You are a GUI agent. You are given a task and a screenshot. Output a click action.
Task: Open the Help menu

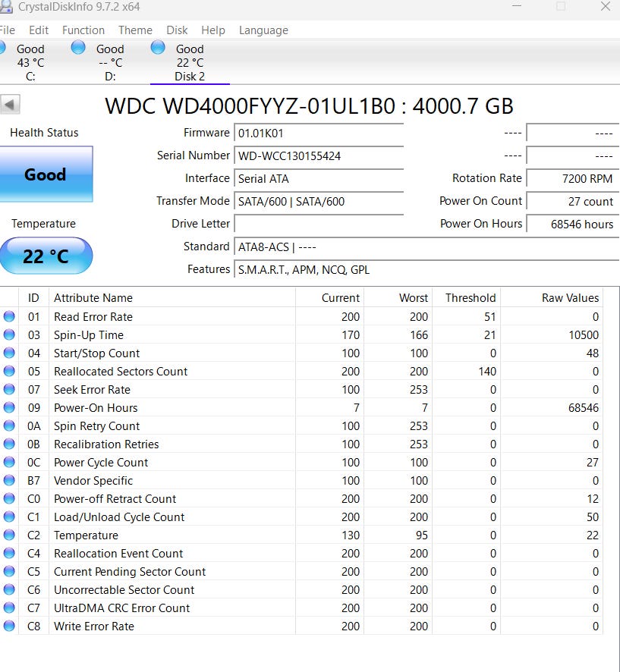point(213,30)
